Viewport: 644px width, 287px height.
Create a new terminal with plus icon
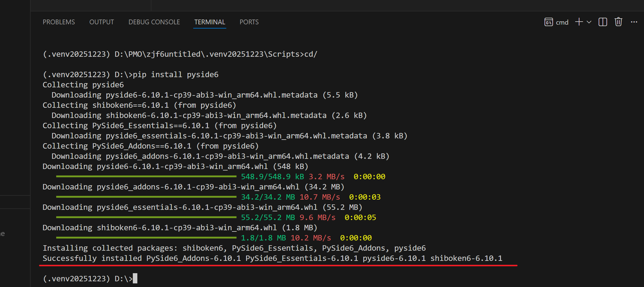(579, 22)
